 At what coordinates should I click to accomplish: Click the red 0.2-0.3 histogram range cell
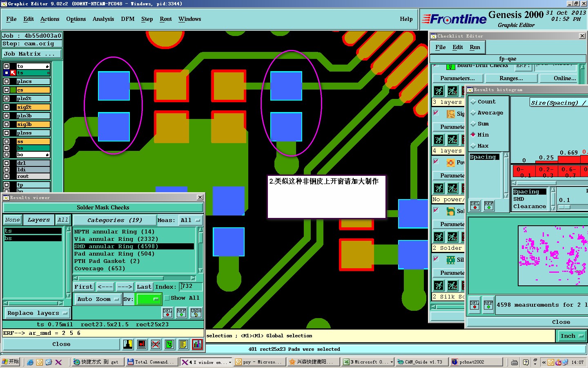546,172
